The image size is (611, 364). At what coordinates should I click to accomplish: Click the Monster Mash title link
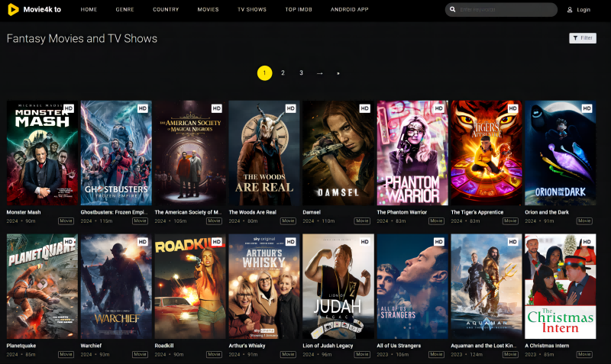(x=24, y=212)
